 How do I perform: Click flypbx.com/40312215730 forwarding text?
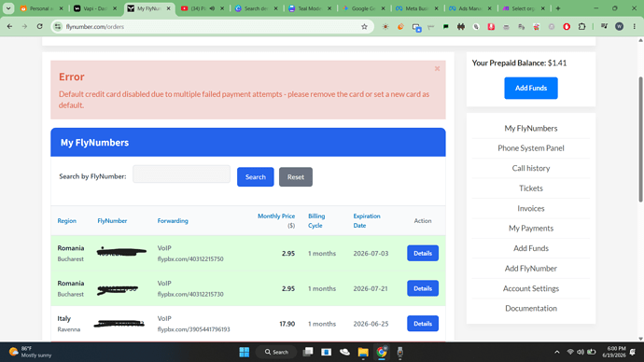click(x=190, y=294)
